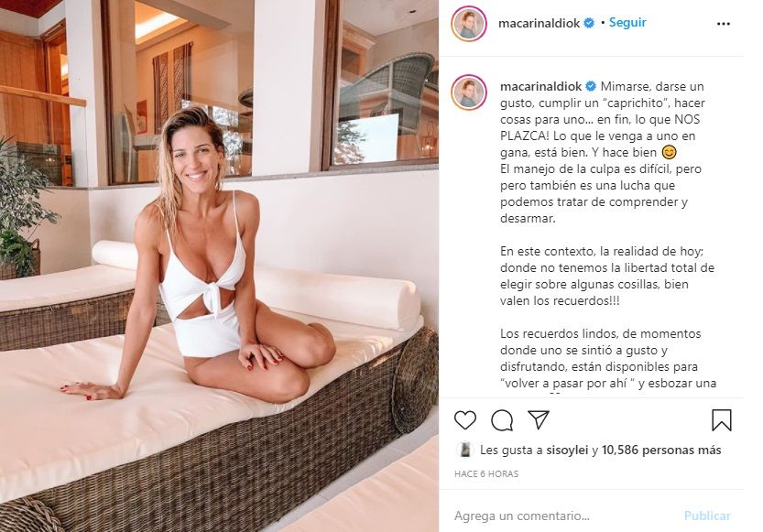The image size is (763, 532).
Task: Open macarinaldiok profile from header username
Action: coord(539,23)
